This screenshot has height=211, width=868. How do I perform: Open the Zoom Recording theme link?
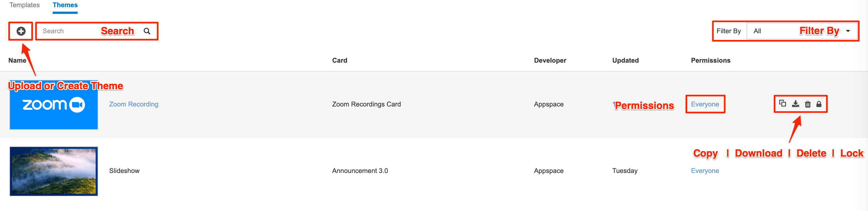point(133,104)
